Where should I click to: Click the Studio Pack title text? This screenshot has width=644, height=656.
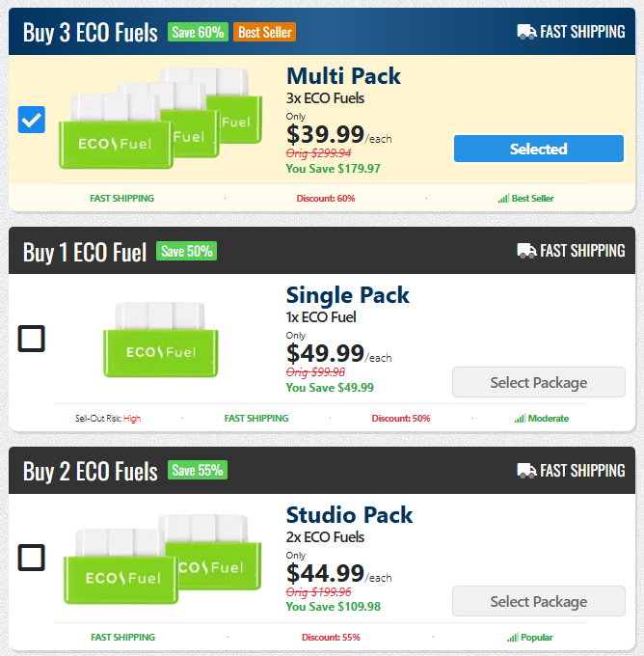click(349, 514)
